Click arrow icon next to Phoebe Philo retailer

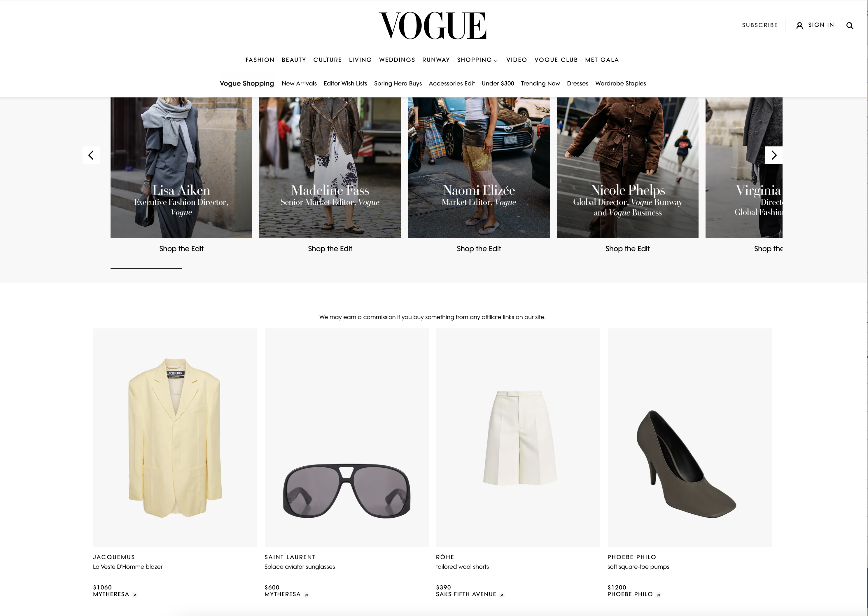658,595
